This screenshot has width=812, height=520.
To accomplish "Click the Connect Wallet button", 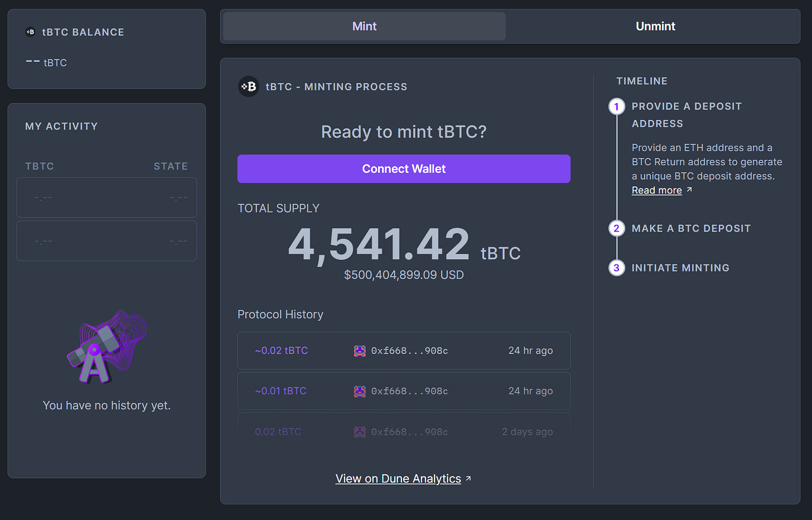I will click(x=404, y=168).
